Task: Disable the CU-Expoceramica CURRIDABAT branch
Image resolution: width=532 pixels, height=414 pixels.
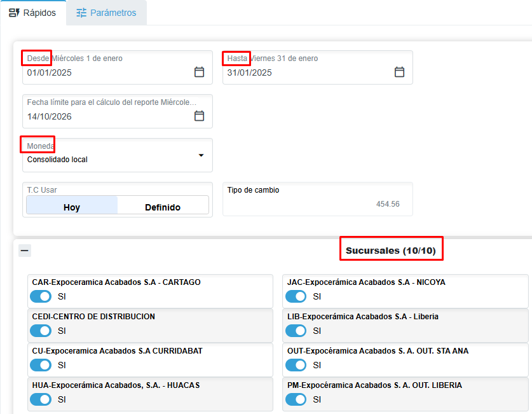Action: tap(41, 365)
